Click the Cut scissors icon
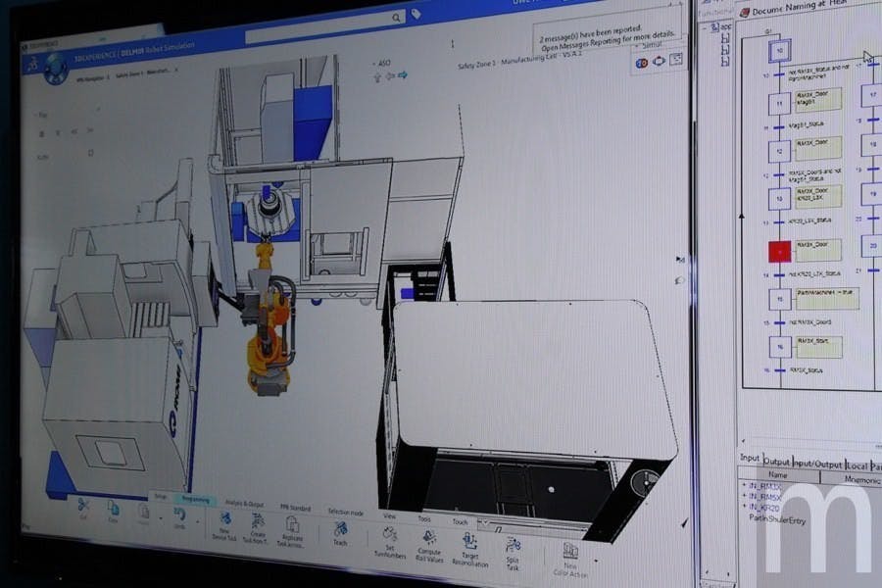Image resolution: width=882 pixels, height=588 pixels. coord(83,506)
